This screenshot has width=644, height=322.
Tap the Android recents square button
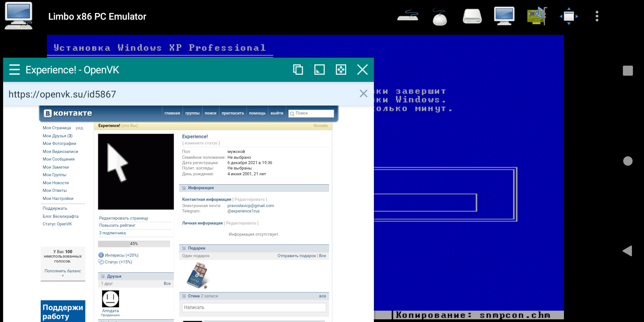click(628, 71)
